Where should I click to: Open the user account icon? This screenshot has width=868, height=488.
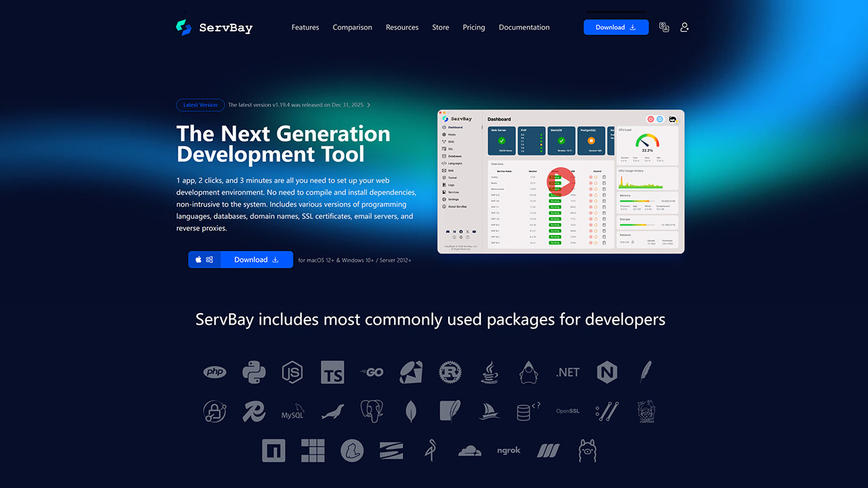point(684,28)
